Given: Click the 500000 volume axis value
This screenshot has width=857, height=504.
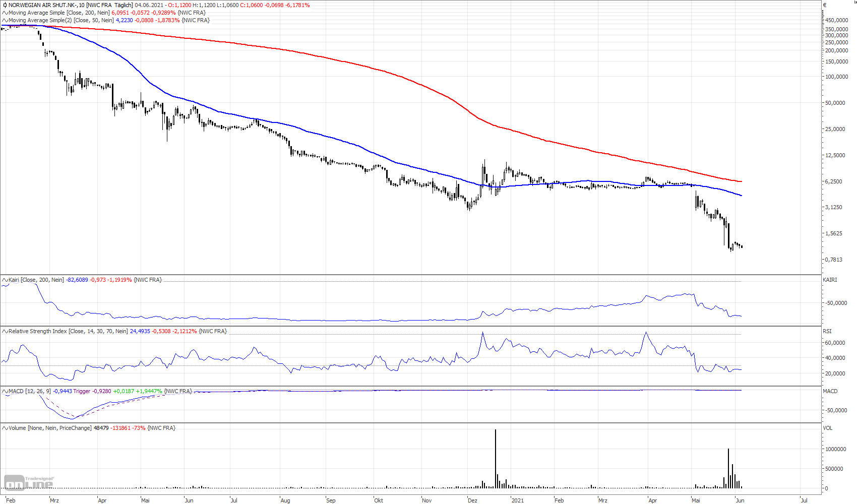Looking at the screenshot, I should (x=834, y=469).
